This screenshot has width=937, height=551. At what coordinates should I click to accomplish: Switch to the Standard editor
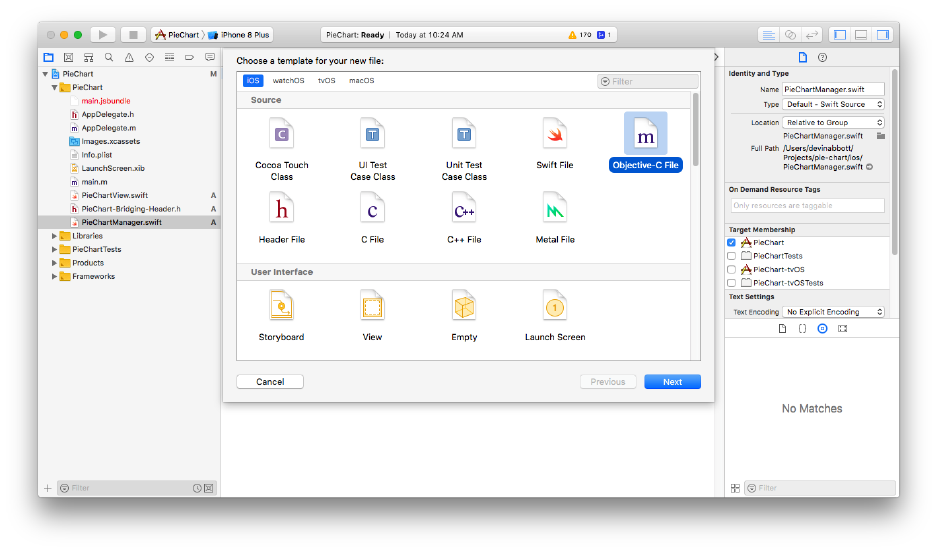pos(768,35)
